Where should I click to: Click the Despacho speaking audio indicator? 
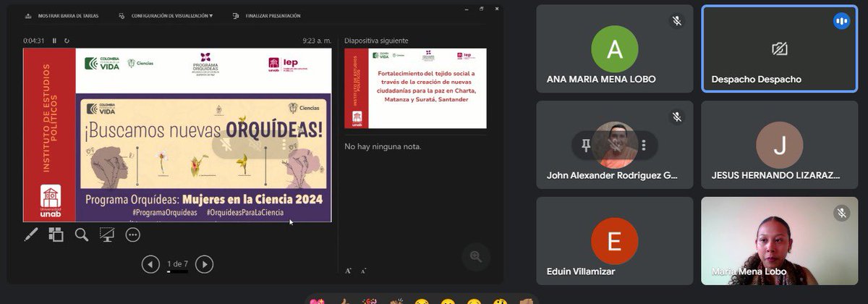pos(841,21)
